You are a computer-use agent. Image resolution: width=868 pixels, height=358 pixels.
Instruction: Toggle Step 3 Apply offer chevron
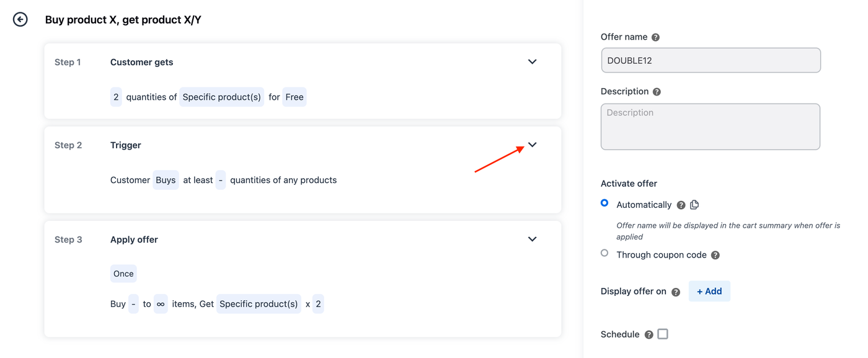[532, 239]
